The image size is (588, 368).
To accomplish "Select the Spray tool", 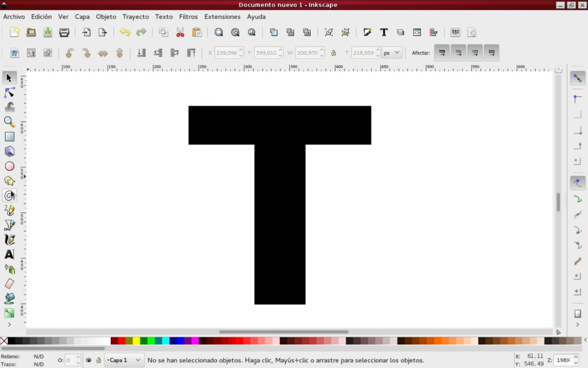I will [x=9, y=269].
